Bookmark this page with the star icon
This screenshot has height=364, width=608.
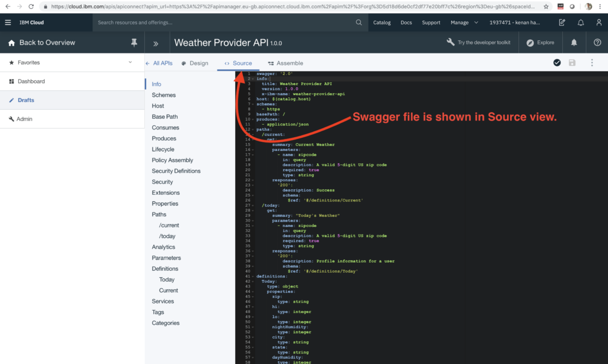pyautogui.click(x=546, y=7)
